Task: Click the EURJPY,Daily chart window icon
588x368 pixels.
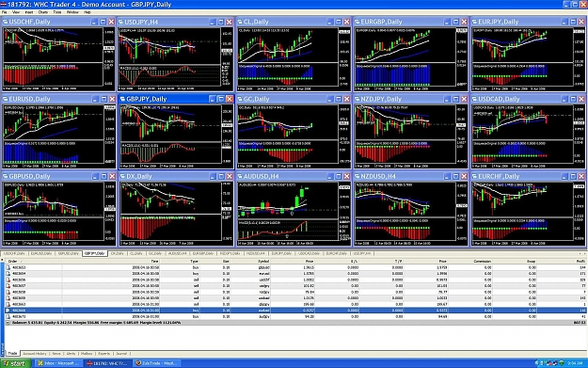Action: pyautogui.click(x=475, y=22)
